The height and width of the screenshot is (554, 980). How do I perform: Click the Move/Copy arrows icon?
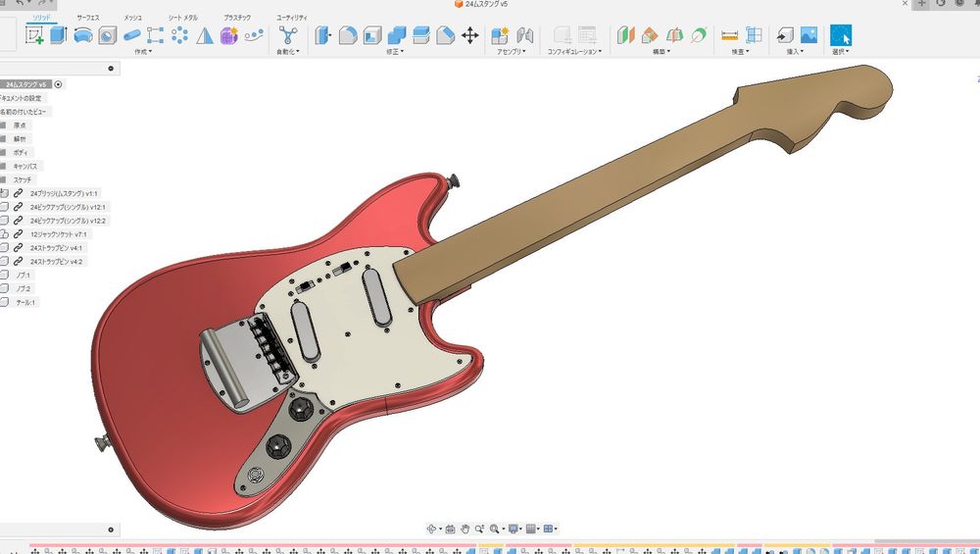(469, 35)
